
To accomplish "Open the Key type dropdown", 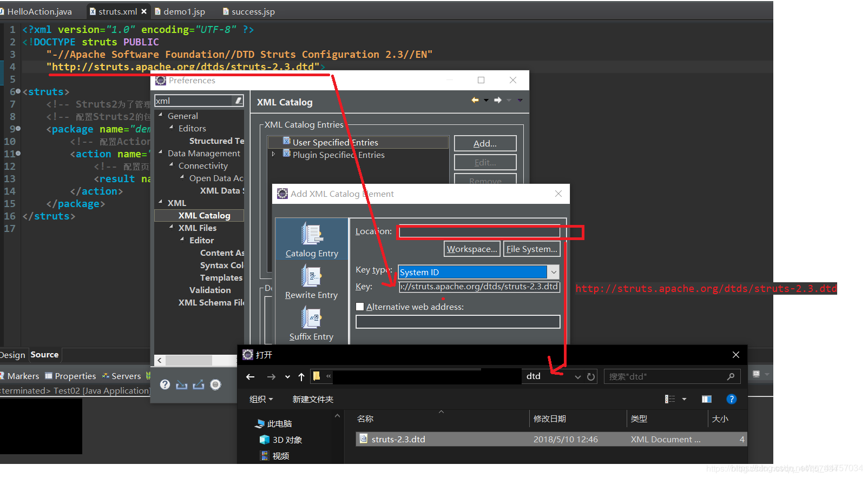I will click(553, 272).
